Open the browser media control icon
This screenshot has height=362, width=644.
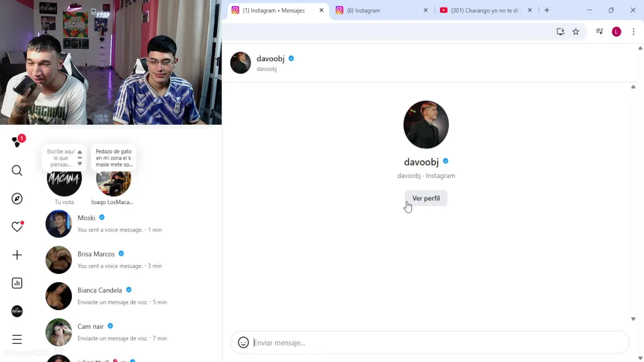click(x=599, y=32)
